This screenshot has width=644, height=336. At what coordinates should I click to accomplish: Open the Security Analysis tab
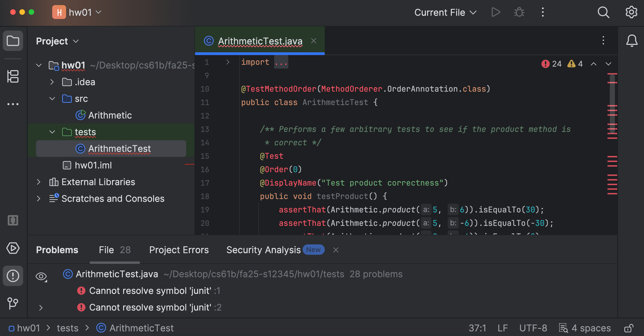tap(264, 250)
